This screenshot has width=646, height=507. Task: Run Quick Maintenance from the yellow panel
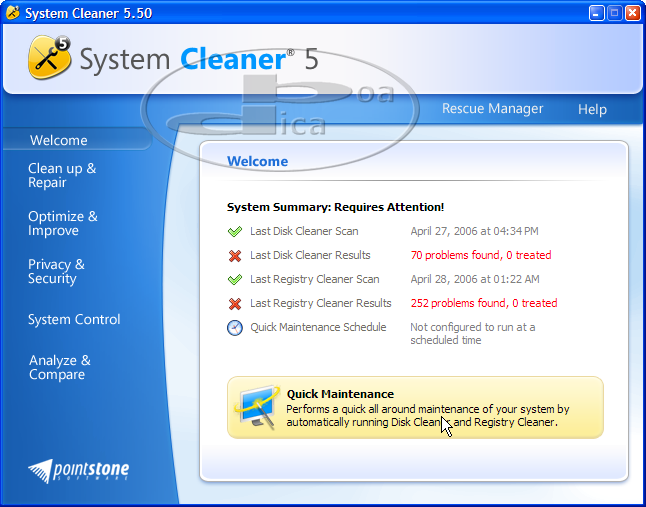415,408
